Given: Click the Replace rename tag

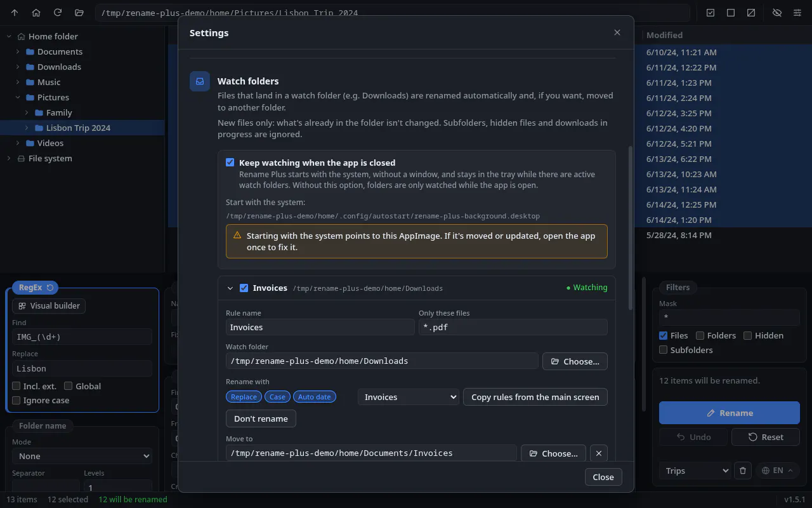Looking at the screenshot, I should pos(244,397).
